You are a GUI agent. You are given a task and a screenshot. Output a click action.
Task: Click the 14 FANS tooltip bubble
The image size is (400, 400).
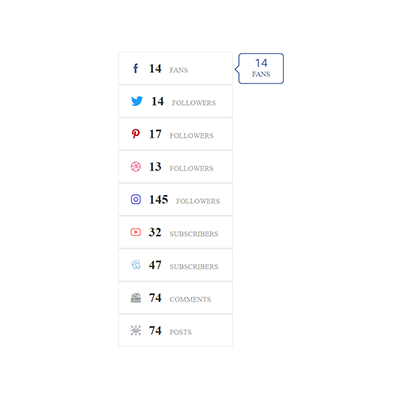[x=261, y=68]
